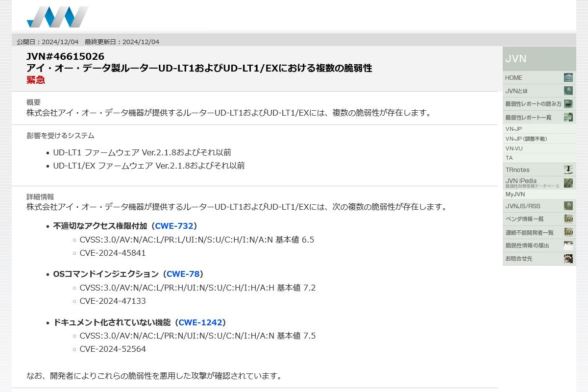The width and height of the screenshot is (588, 392).
Task: Click the CVSS 基本値 6.5 line
Action: point(197,240)
